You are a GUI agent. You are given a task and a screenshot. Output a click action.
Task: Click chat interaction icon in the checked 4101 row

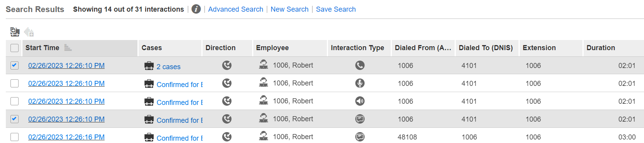pos(360,119)
